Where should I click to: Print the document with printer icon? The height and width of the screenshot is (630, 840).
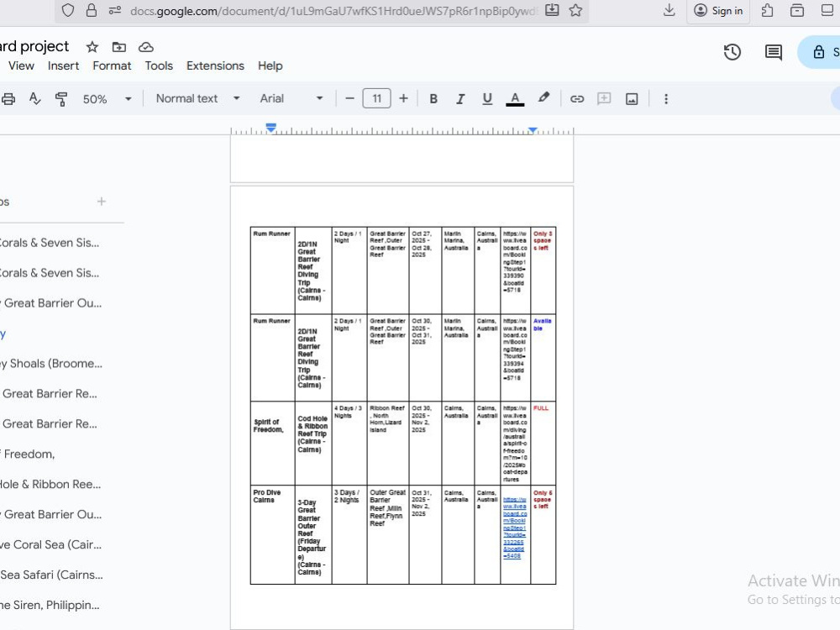tap(8, 99)
